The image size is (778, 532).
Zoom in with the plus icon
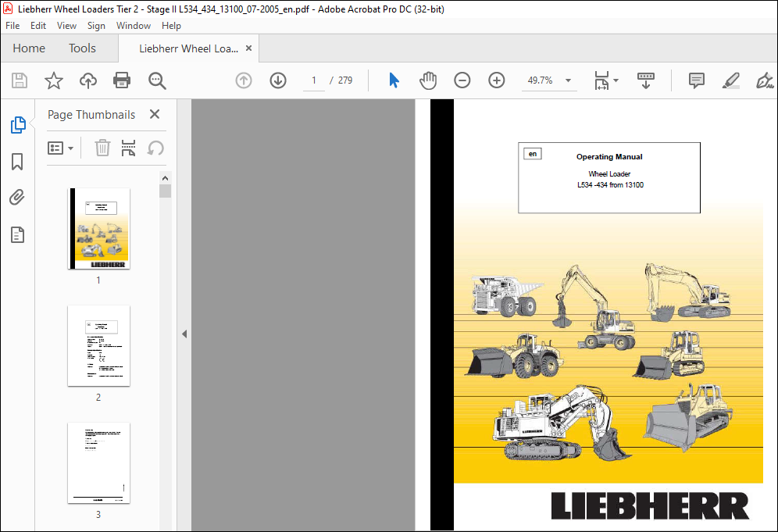tap(496, 80)
